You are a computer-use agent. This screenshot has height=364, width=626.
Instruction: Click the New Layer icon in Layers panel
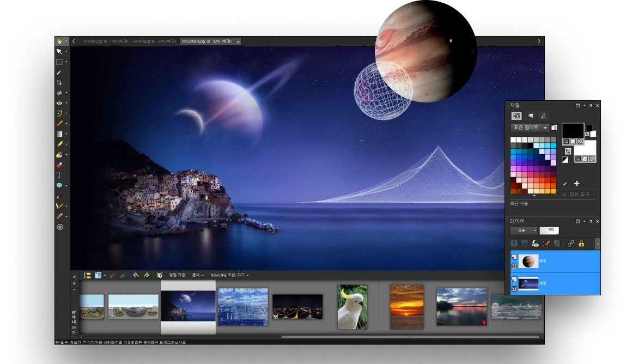(x=514, y=243)
